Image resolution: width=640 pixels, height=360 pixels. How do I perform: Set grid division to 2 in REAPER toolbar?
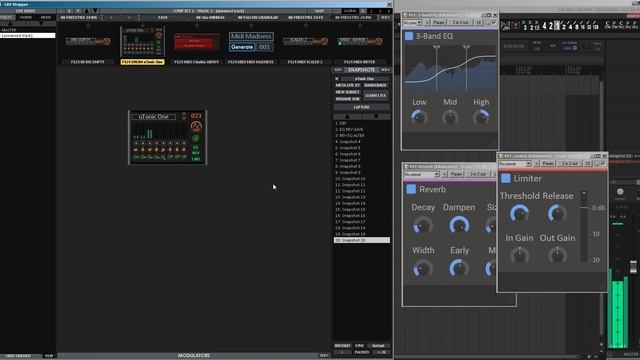coord(551,26)
